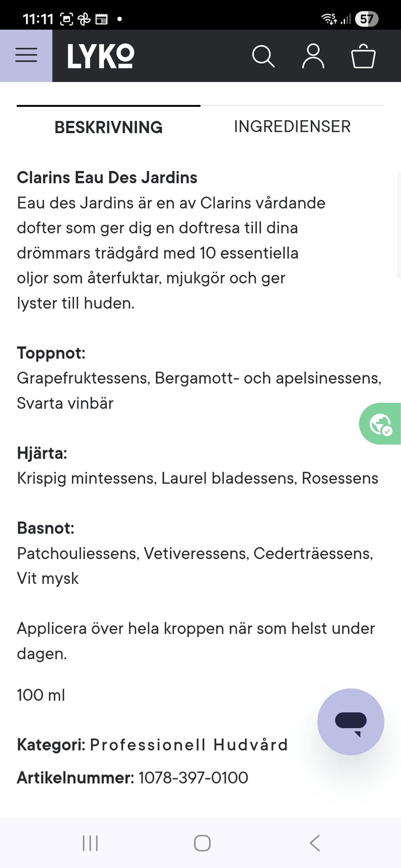Open the user account icon
Viewport: 401px width, 868px height.
point(313,56)
